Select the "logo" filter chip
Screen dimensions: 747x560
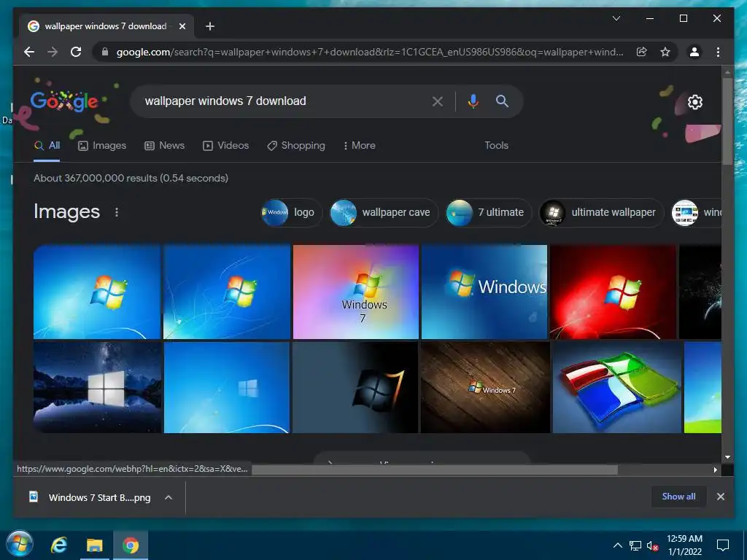[x=291, y=212]
